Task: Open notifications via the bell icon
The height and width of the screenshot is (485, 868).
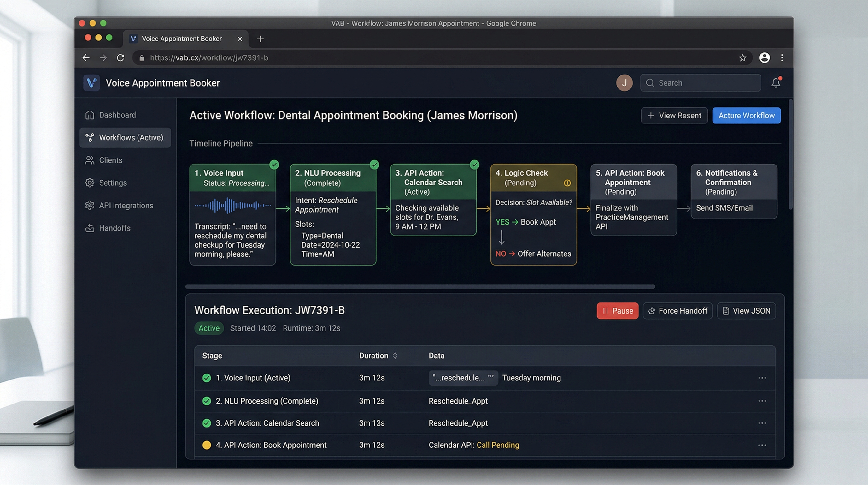Action: tap(775, 83)
